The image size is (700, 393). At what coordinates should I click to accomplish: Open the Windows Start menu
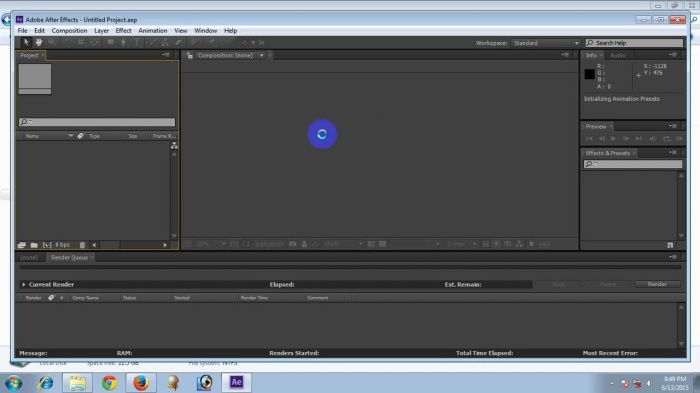[13, 383]
